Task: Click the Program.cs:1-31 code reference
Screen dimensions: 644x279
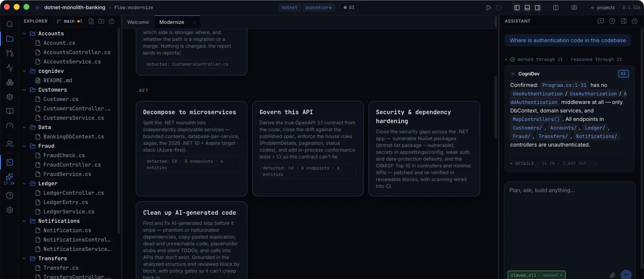Action: (564, 85)
